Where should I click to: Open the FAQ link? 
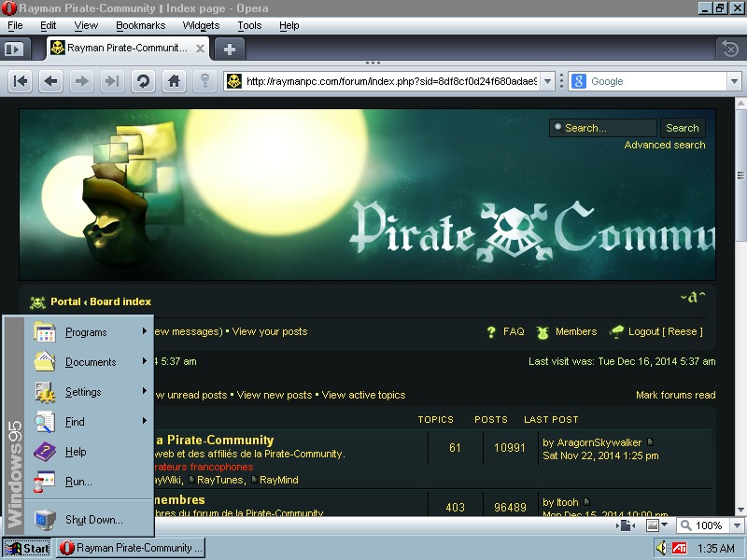point(514,331)
